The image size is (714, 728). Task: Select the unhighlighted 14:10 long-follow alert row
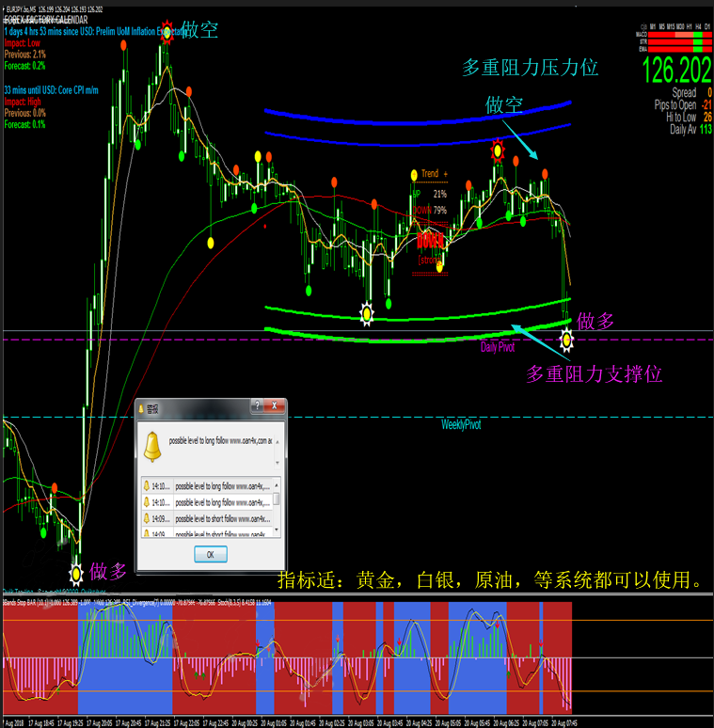pos(207,502)
